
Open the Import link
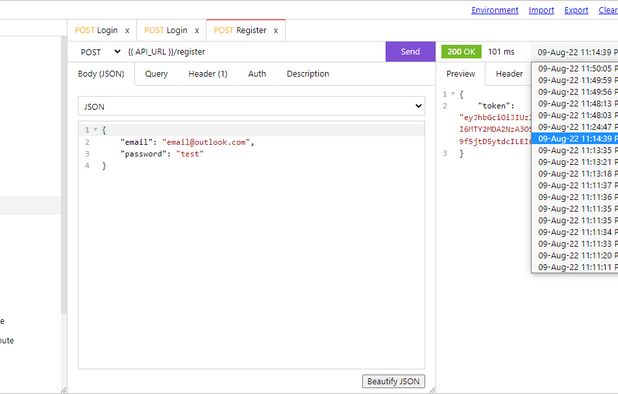tap(541, 10)
